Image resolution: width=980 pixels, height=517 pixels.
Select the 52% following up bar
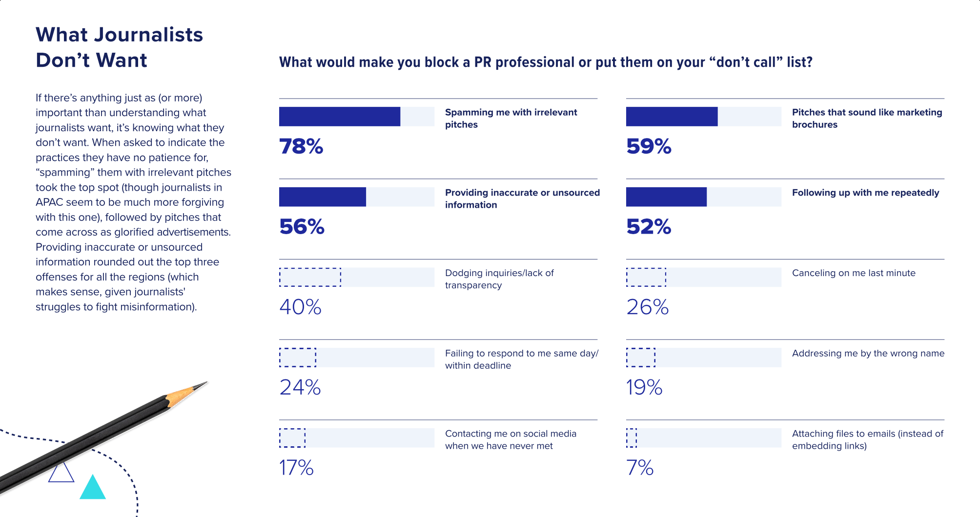(x=666, y=197)
